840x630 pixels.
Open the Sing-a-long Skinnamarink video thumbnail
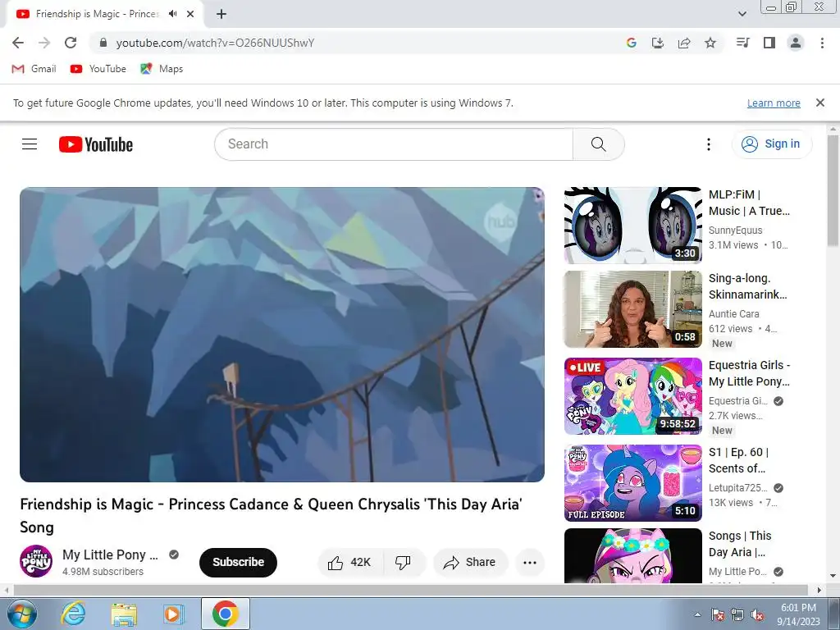tap(632, 309)
